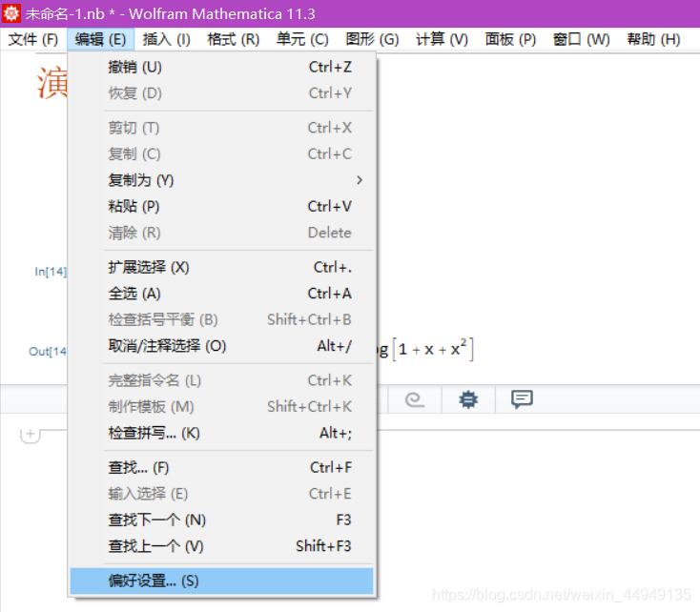Open 偏好设置... (S) preferences
Image resolution: width=700 pixels, height=612 pixels.
pyautogui.click(x=222, y=581)
